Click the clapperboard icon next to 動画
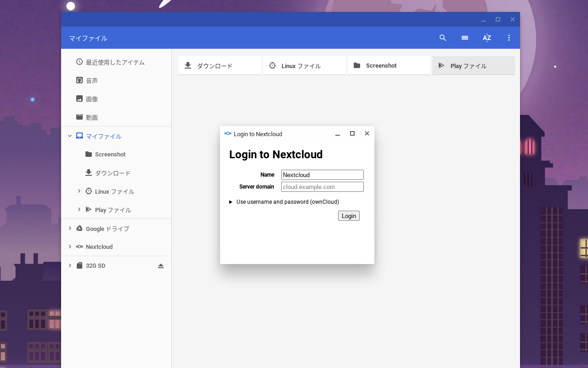The image size is (588, 368). pos(79,117)
